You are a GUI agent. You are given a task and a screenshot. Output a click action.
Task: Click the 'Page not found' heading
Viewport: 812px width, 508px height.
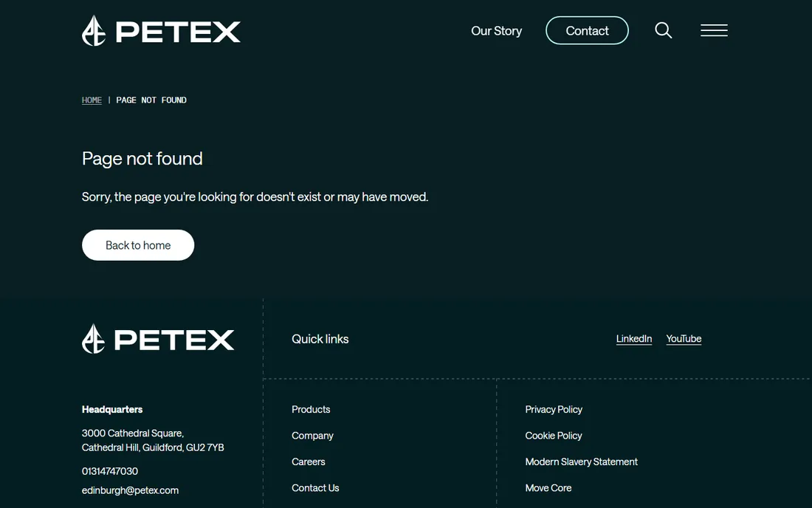[142, 159]
